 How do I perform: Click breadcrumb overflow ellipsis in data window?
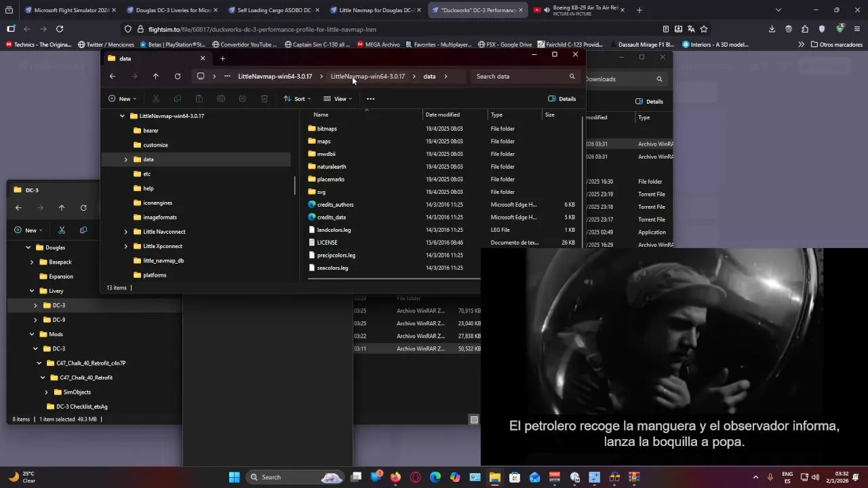pos(227,77)
